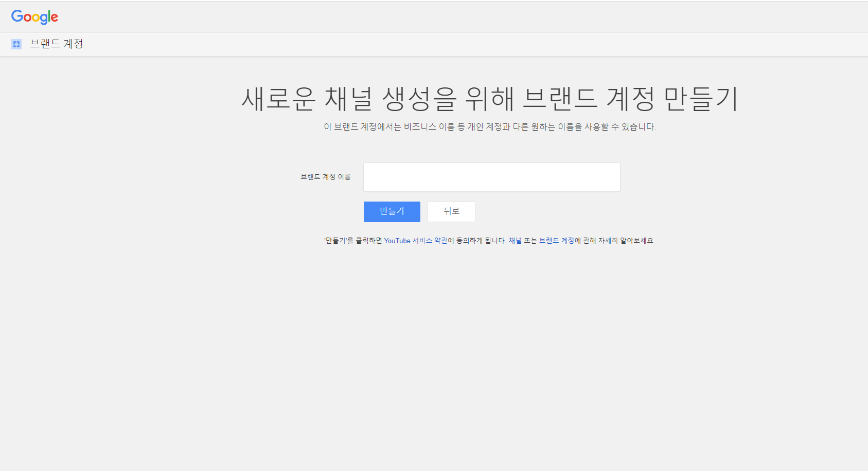Click the blue 만들기 button
This screenshot has height=471, width=868.
[x=392, y=212]
